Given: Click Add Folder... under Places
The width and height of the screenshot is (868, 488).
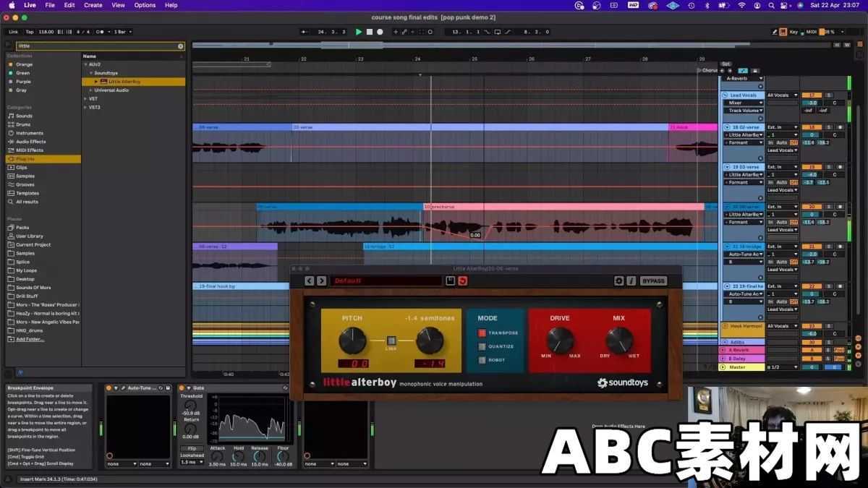Looking at the screenshot, I should tap(27, 338).
